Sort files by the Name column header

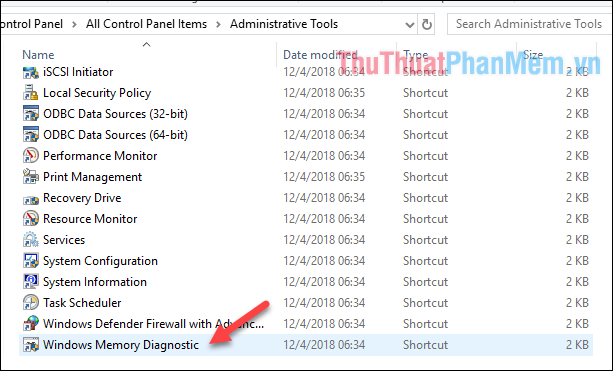38,55
